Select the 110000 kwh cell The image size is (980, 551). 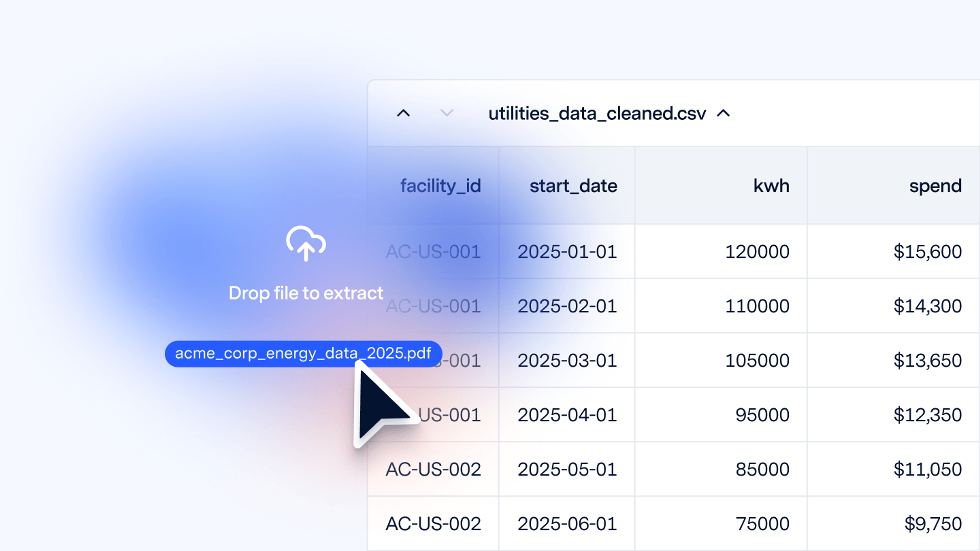pos(721,306)
